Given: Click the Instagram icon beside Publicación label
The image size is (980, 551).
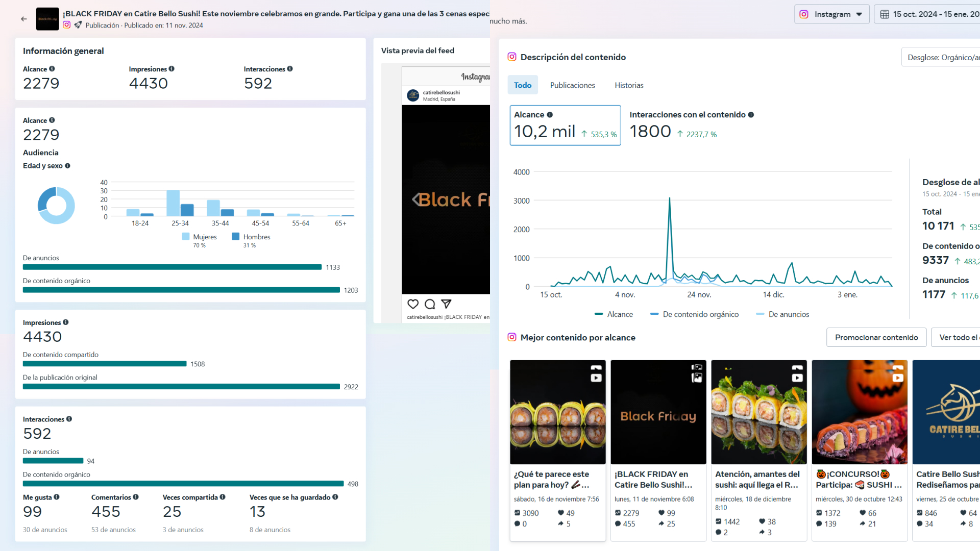Looking at the screenshot, I should (67, 25).
